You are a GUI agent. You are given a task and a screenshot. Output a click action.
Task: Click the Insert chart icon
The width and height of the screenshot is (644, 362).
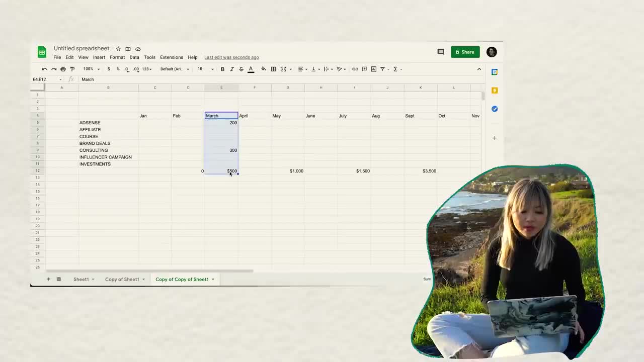pyautogui.click(x=374, y=69)
